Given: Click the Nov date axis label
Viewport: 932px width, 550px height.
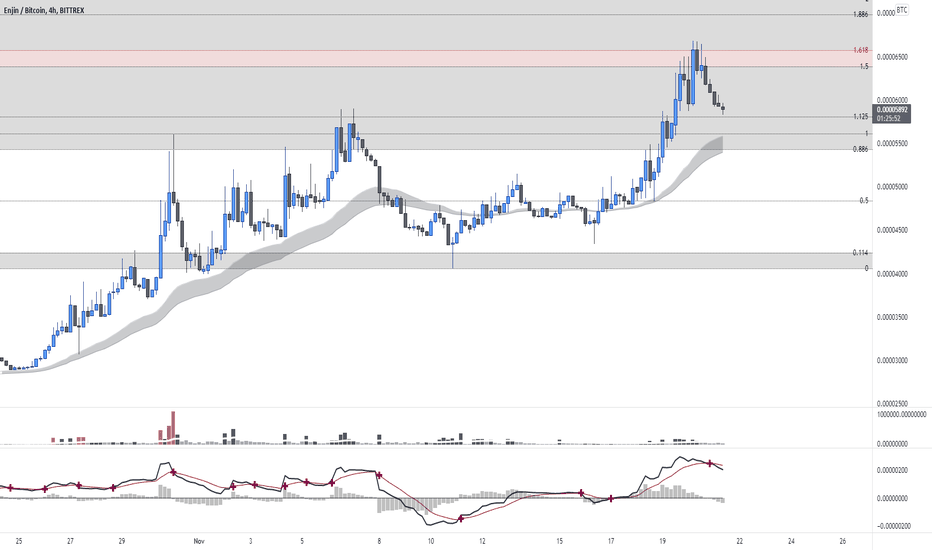Looking at the screenshot, I should pos(199,542).
